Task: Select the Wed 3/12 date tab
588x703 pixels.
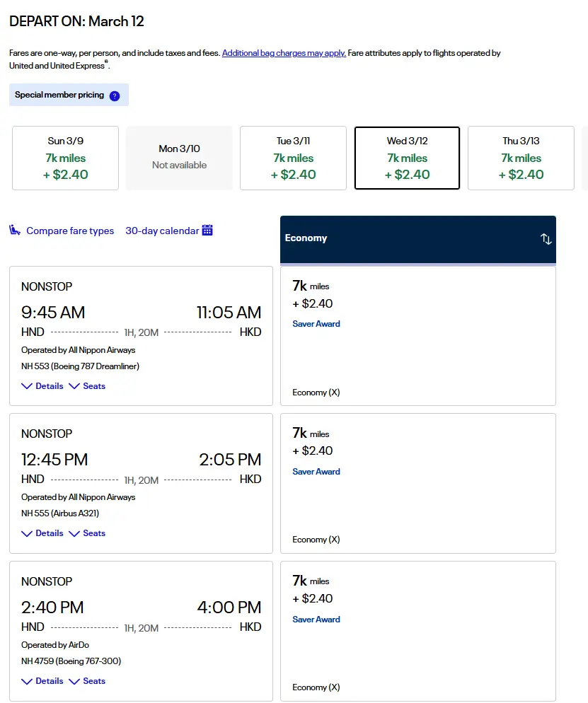Action: tap(407, 158)
